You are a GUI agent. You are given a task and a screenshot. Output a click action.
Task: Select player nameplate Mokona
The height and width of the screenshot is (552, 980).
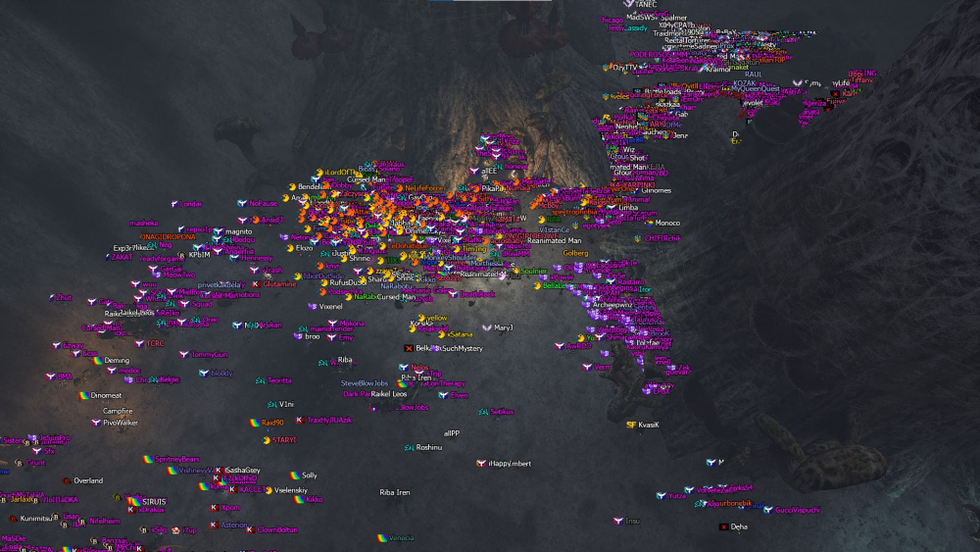pos(351,324)
